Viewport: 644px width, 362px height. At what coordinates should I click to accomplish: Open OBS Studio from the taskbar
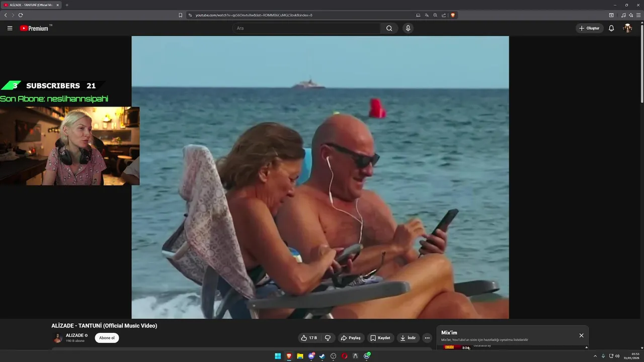tap(333, 356)
